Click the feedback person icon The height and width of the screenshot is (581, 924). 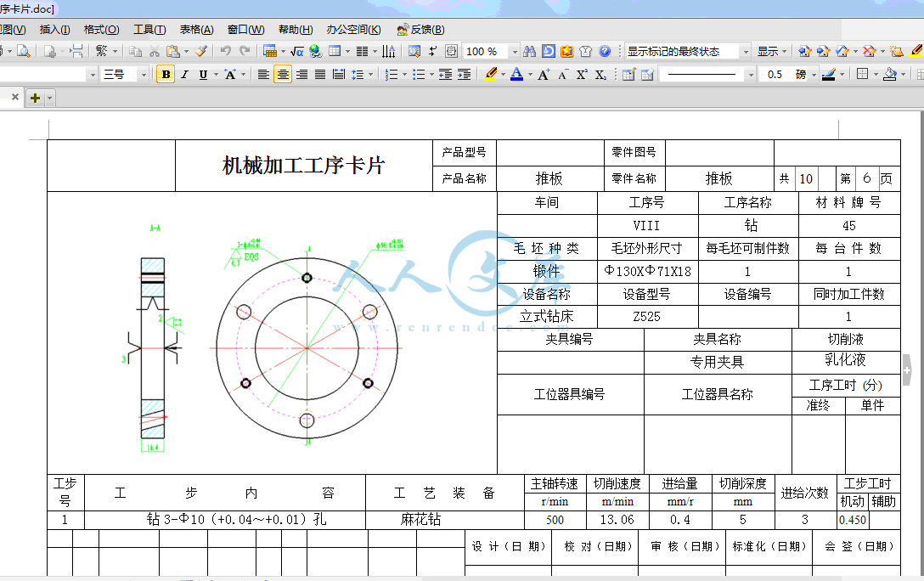pos(403,30)
